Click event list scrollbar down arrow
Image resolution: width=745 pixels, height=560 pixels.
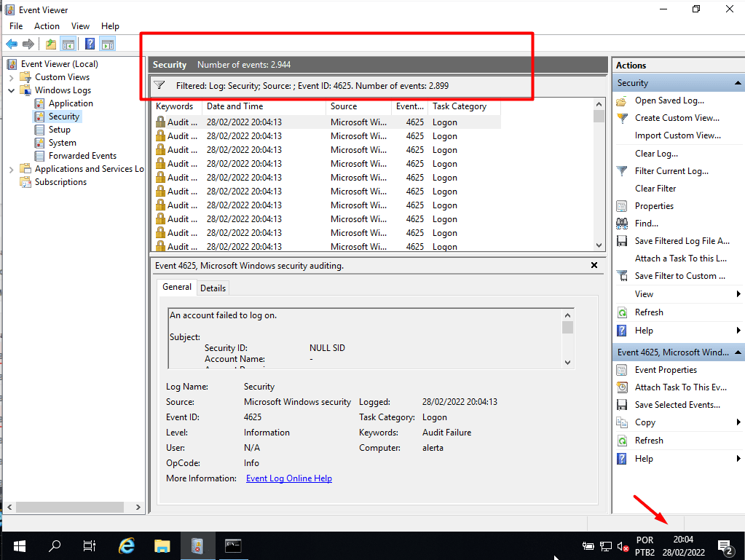pos(599,245)
